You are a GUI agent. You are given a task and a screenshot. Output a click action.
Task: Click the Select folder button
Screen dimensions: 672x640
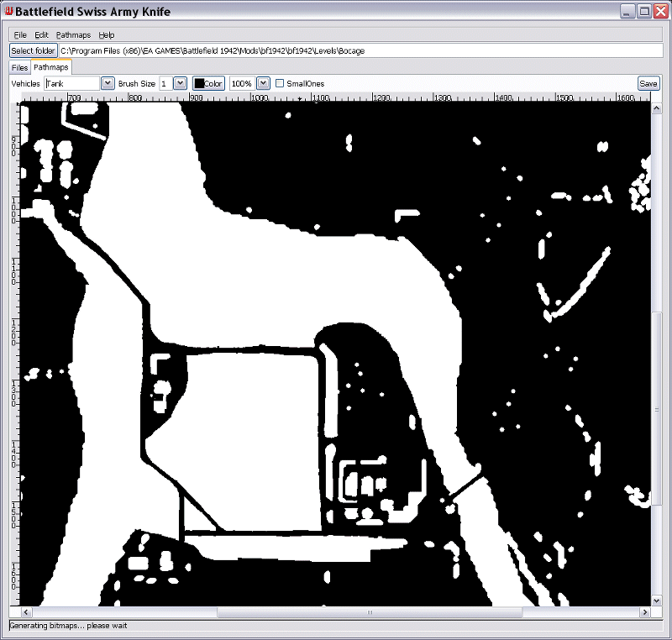click(x=33, y=50)
